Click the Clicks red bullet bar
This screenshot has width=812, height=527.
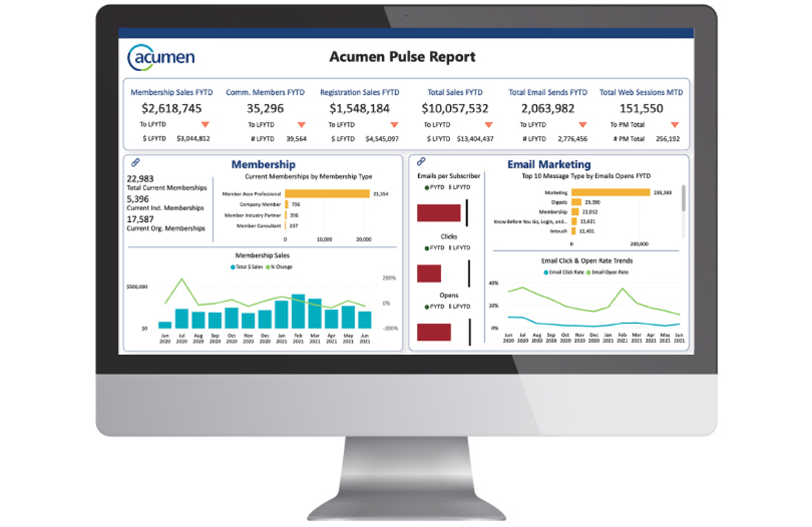(x=429, y=273)
